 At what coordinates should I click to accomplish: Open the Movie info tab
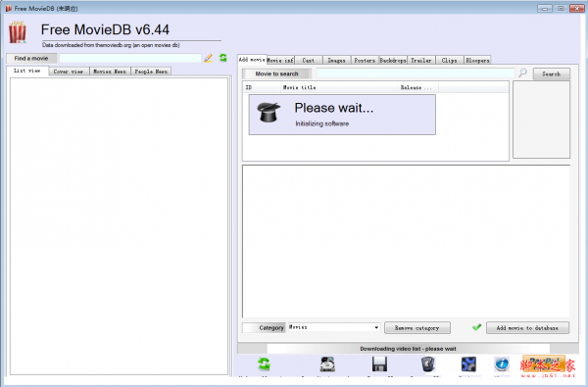(280, 60)
